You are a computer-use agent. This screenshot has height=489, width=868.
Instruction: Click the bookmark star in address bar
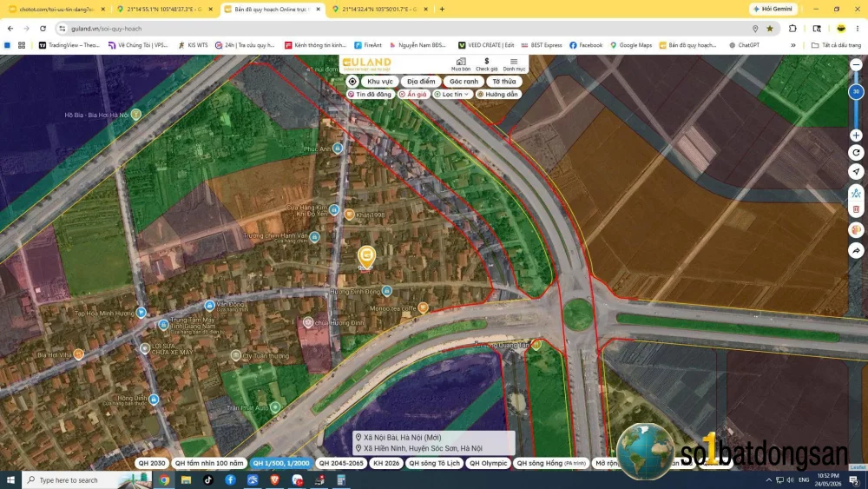point(769,29)
